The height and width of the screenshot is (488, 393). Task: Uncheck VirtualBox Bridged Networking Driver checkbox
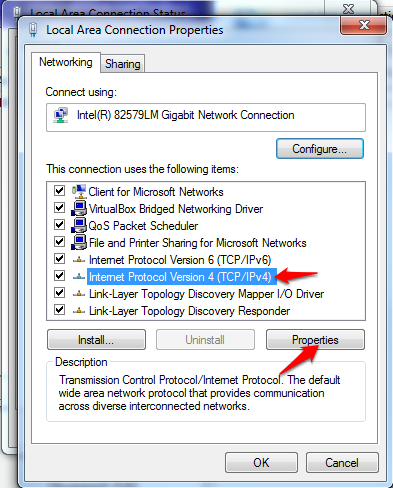click(x=59, y=208)
